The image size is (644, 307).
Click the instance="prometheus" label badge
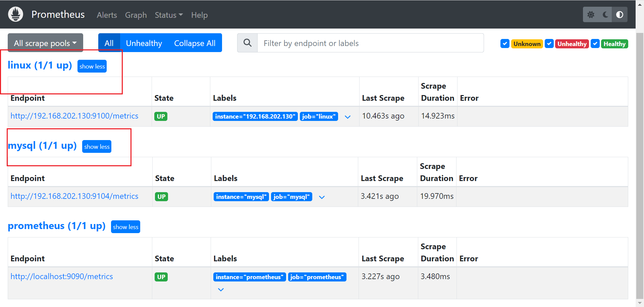pos(250,277)
